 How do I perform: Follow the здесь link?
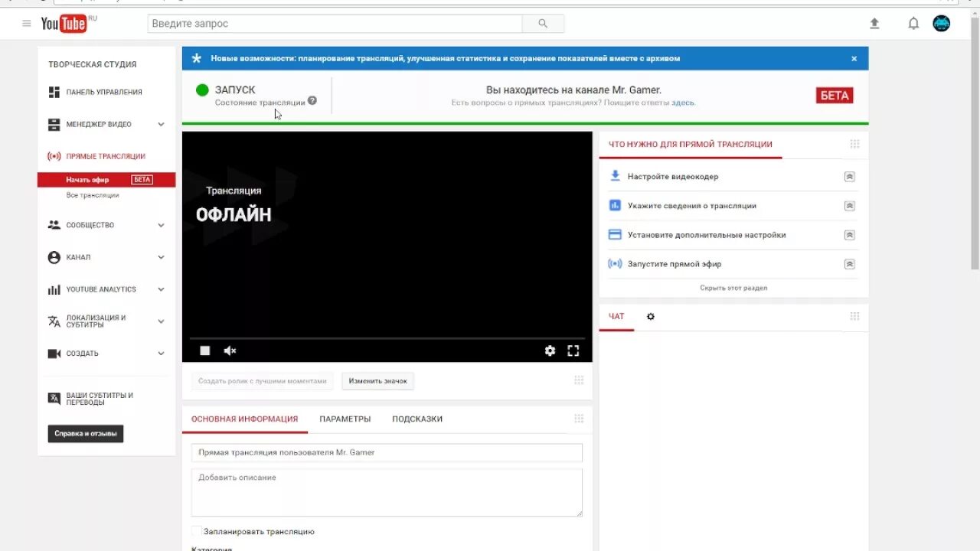pos(682,103)
